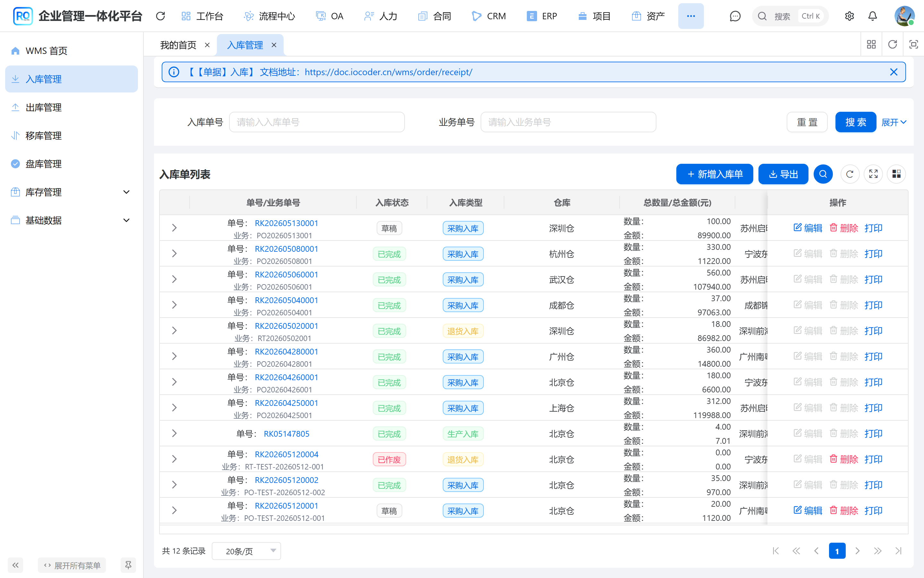Open order link RK202604250001
This screenshot has width=924, height=578.
click(287, 403)
